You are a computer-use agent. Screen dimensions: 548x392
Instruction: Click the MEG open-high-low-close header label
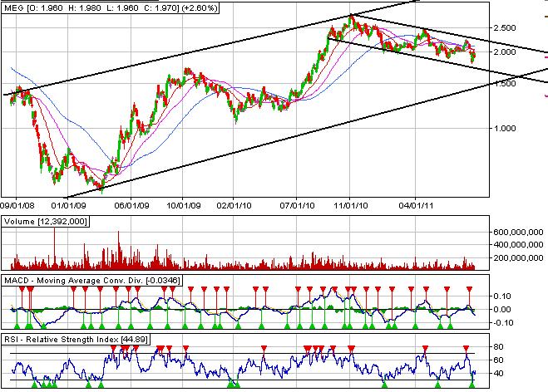[x=111, y=7]
